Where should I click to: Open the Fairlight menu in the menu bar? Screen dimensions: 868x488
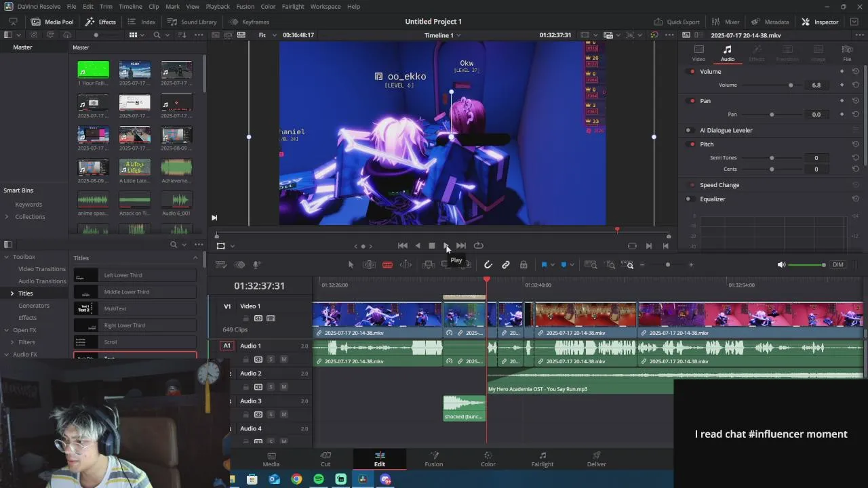[x=293, y=7]
